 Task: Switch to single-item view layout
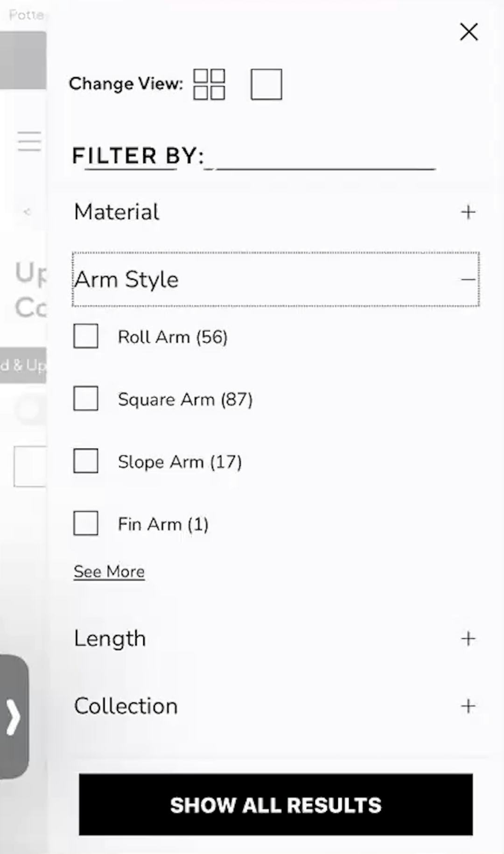(266, 85)
